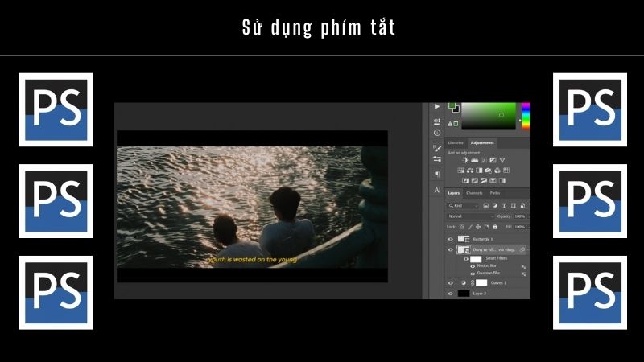644x362 pixels.
Task: Filter layers by adjustment layers icon
Action: tap(495, 205)
